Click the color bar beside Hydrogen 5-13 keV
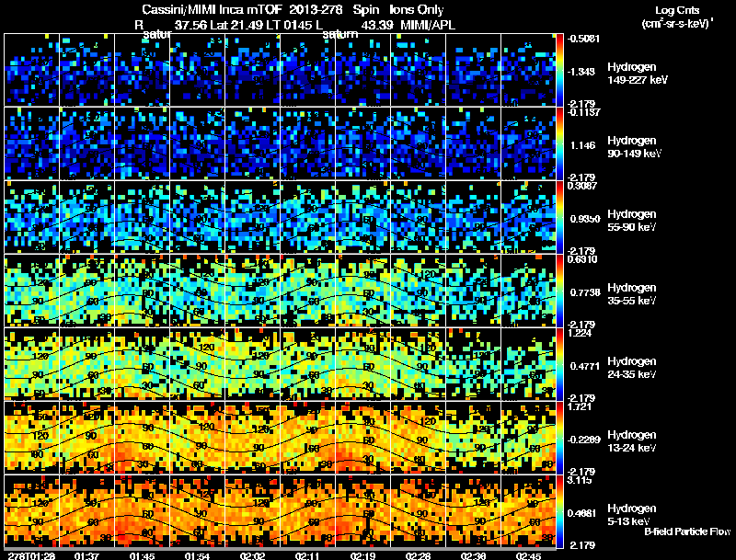736x560 pixels. 559,511
